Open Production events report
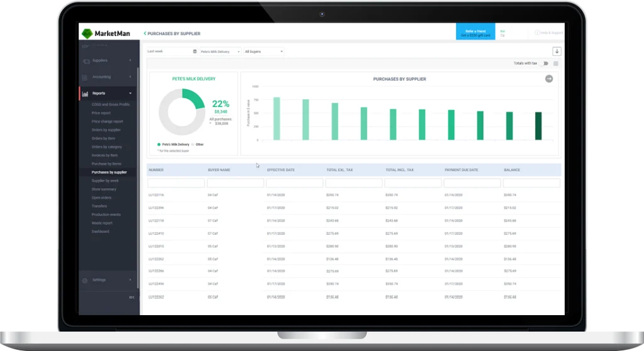Image resolution: width=644 pixels, height=351 pixels. tap(106, 214)
